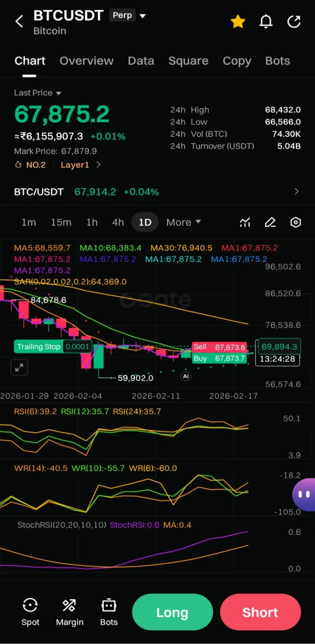Tap the 59,902.0 low price marker
The width and height of the screenshot is (315, 644).
coord(135,378)
